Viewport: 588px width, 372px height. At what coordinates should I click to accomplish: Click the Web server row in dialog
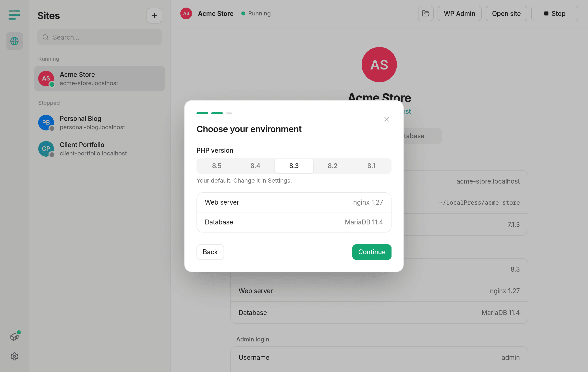click(294, 202)
